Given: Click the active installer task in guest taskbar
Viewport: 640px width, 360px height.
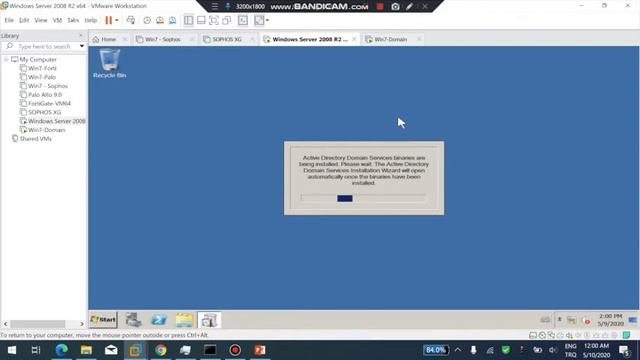Looking at the screenshot, I should 209,320.
